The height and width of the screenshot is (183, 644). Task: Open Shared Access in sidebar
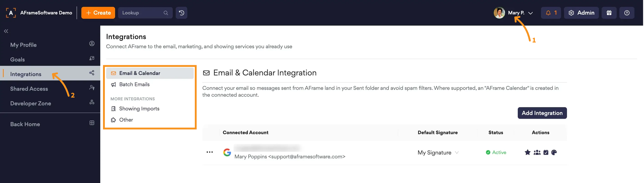(x=50, y=88)
